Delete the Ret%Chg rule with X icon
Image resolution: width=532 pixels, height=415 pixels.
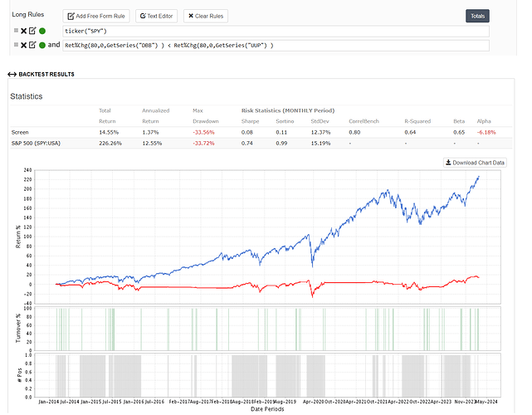pyautogui.click(x=22, y=44)
